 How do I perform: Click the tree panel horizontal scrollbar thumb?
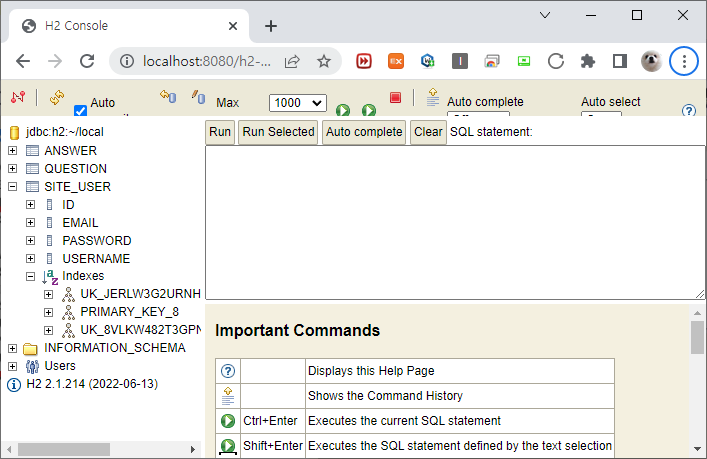pos(64,449)
